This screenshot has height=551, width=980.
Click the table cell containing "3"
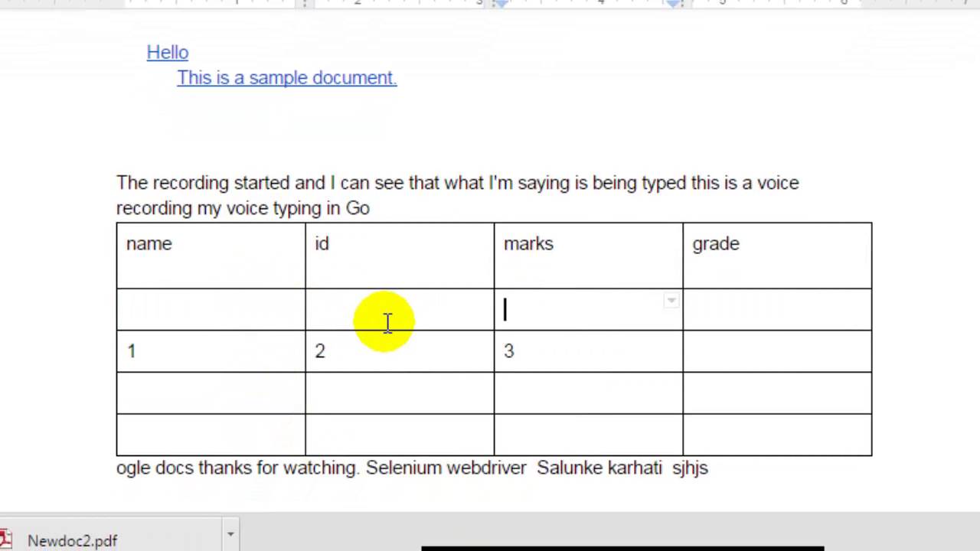(x=588, y=351)
